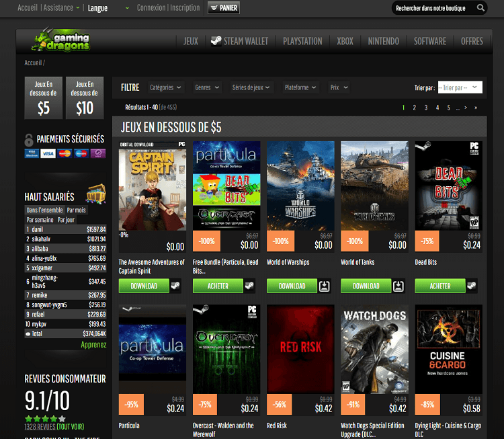This screenshot has width=504, height=439.
Task: Click Download for World of Tanks
Action: pos(366,286)
